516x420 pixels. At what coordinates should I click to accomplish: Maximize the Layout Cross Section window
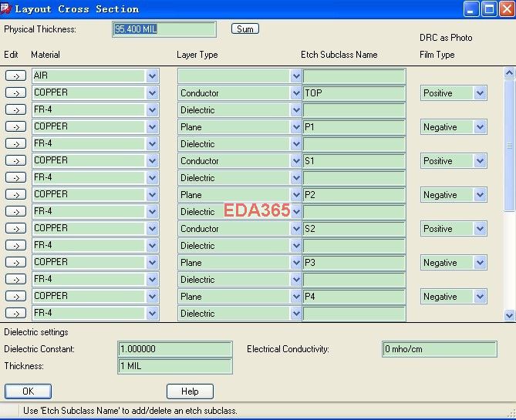click(x=489, y=9)
